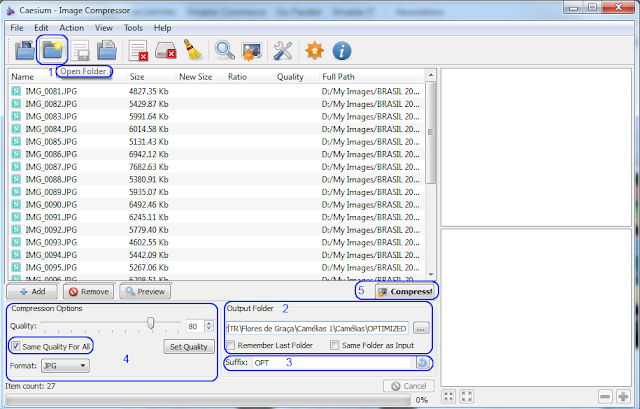This screenshot has height=409, width=640.
Task: Click the list scrollbar down arrow
Action: point(430,275)
